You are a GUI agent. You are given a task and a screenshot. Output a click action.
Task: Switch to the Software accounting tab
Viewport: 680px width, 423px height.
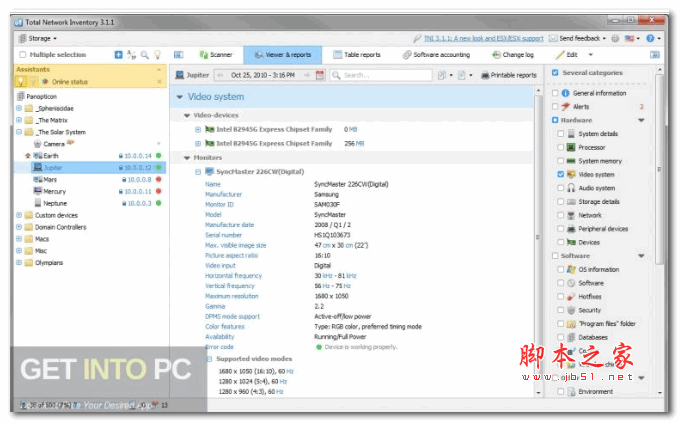[436, 55]
